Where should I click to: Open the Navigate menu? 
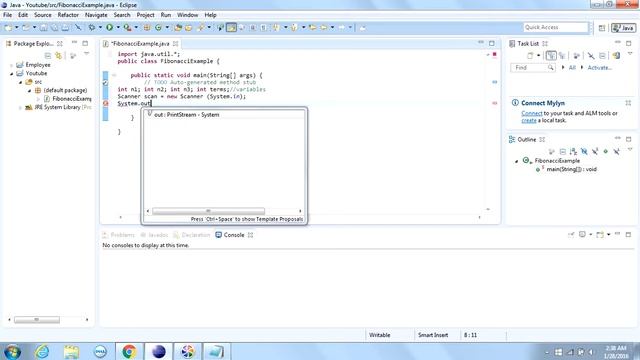[x=96, y=15]
